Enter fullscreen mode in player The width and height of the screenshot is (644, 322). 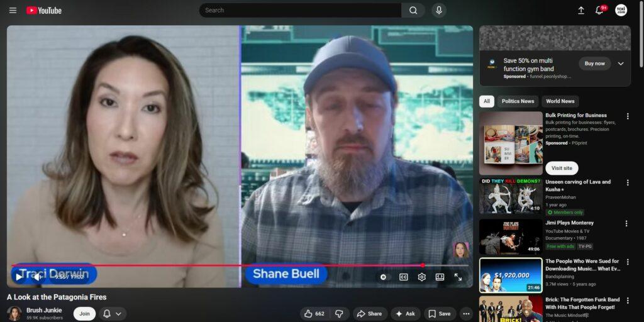tap(458, 277)
